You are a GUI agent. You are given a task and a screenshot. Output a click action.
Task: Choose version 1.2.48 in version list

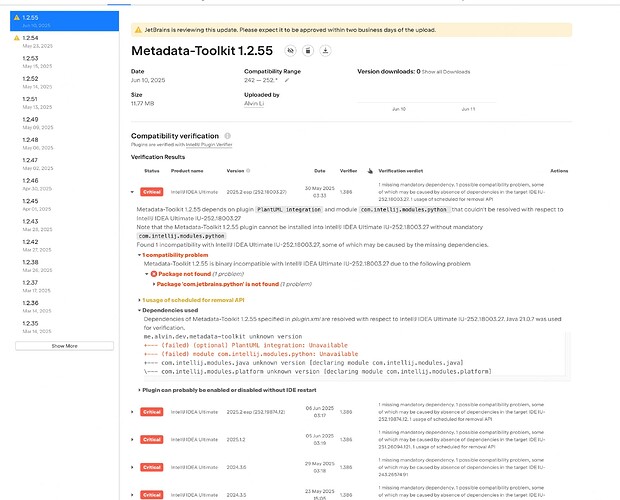click(x=64, y=143)
